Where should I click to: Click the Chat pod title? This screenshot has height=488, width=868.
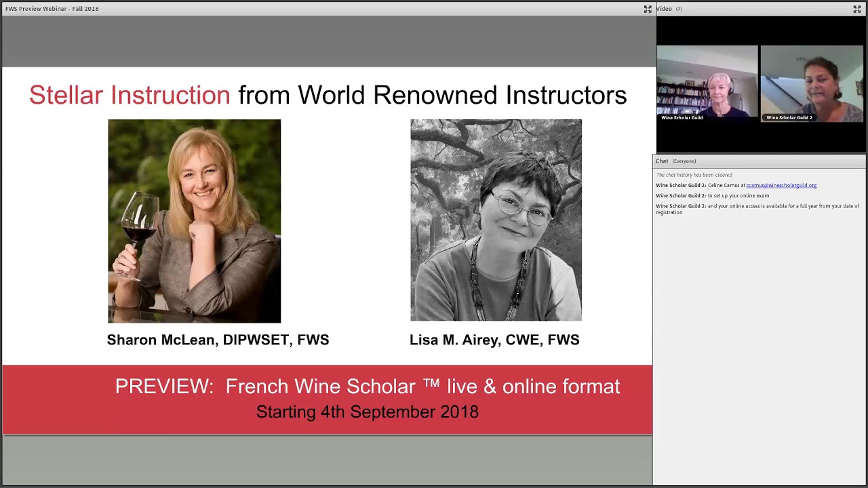pyautogui.click(x=662, y=161)
